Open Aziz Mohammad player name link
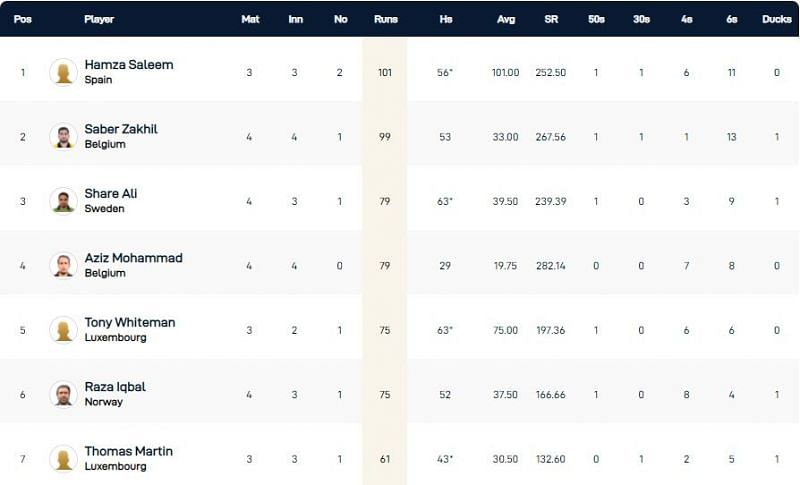The image size is (800, 485). [x=133, y=258]
